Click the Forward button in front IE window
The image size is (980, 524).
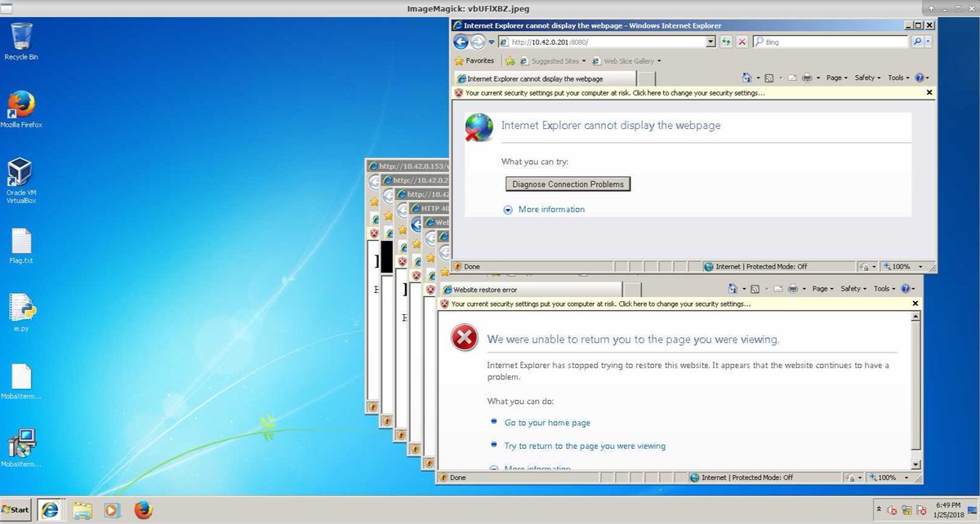[x=478, y=42]
